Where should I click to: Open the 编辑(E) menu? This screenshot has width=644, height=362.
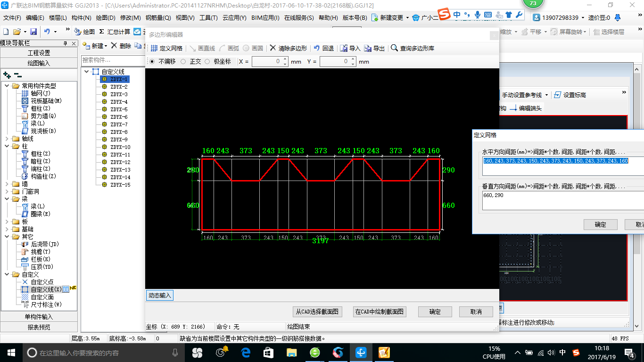[x=35, y=17]
